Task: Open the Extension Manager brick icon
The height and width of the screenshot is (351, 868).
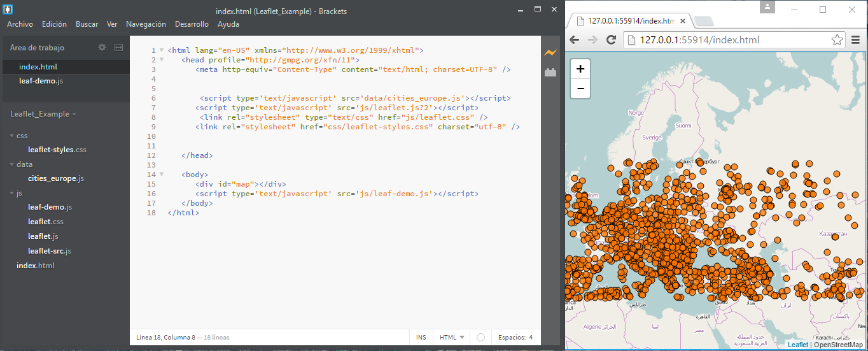Action: (x=550, y=73)
